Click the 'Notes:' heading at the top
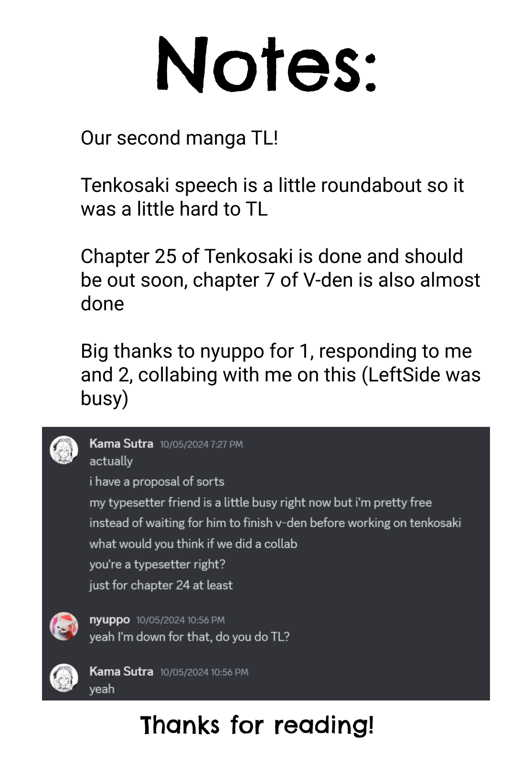The image size is (532, 764). point(266,64)
